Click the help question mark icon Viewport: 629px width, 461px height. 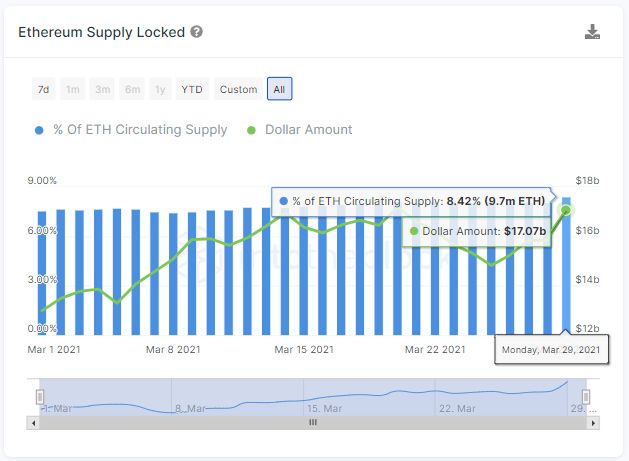tap(196, 32)
